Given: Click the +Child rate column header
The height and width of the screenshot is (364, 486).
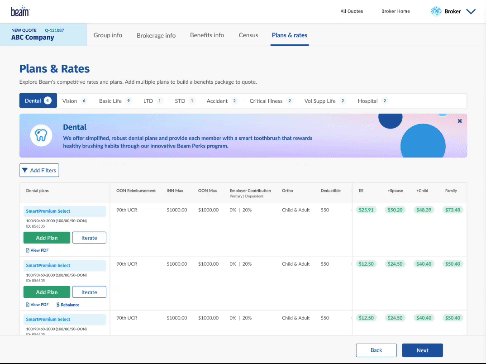Looking at the screenshot, I should [x=422, y=191].
